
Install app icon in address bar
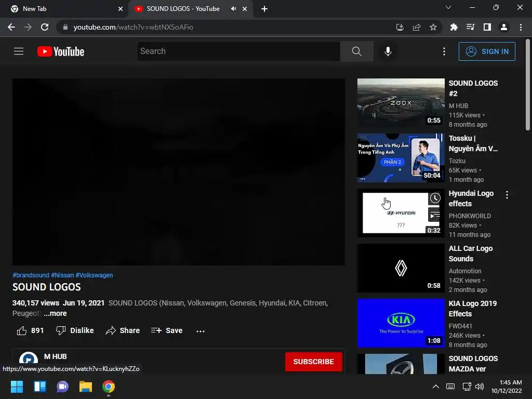click(x=400, y=27)
